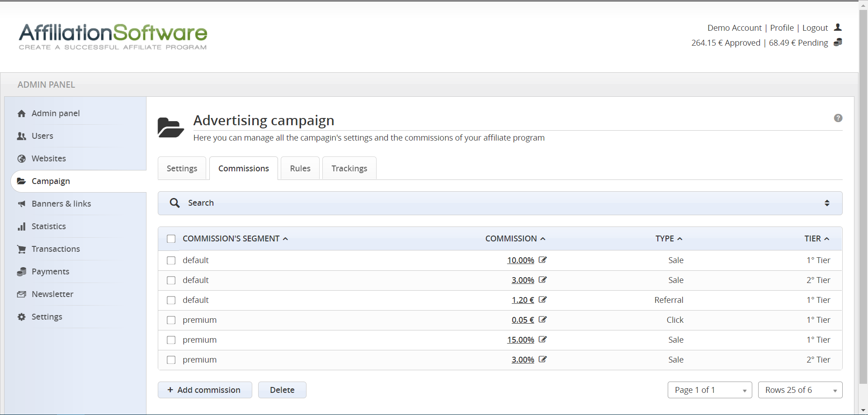Open the Page 1 of 1 dropdown
The image size is (868, 415).
pos(709,390)
